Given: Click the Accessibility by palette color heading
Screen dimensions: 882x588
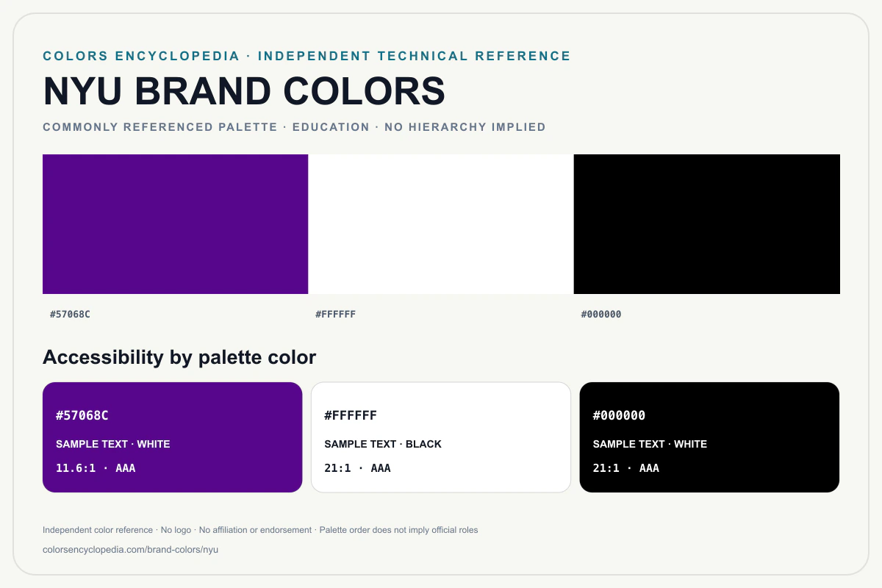Looking at the screenshot, I should click(179, 357).
